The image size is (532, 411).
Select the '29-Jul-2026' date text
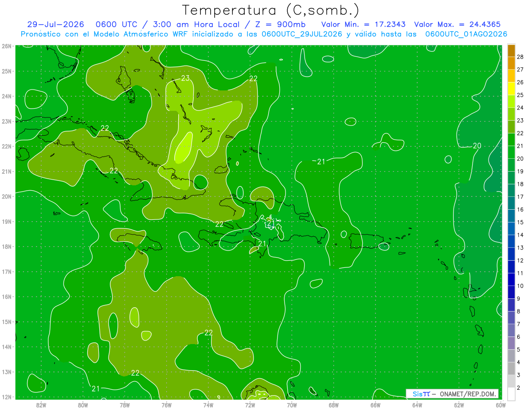tap(55, 24)
